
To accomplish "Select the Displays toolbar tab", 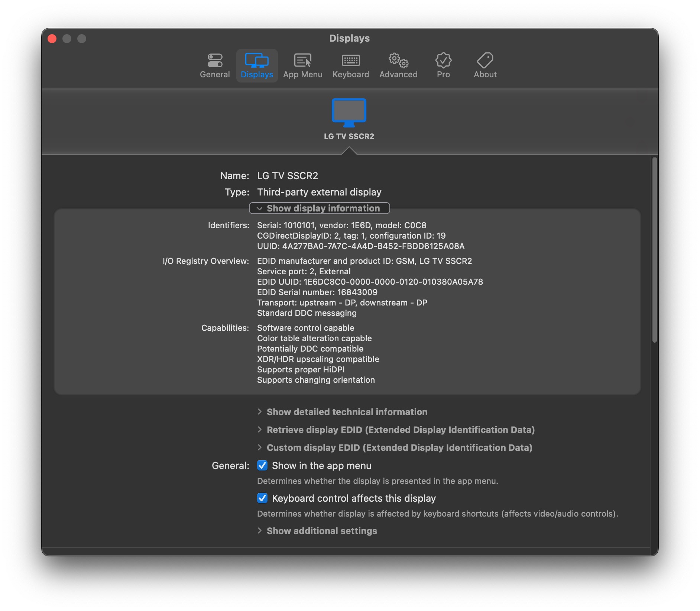I will tap(257, 66).
